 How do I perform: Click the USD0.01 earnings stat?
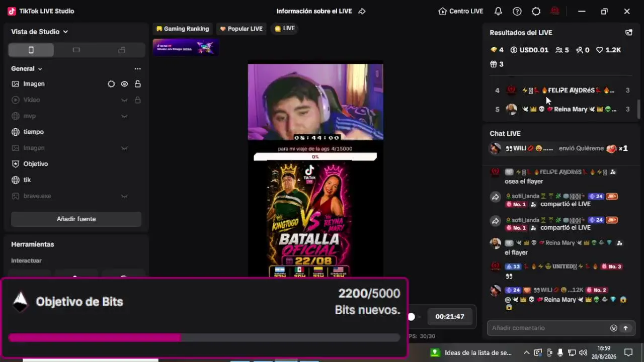(x=529, y=50)
